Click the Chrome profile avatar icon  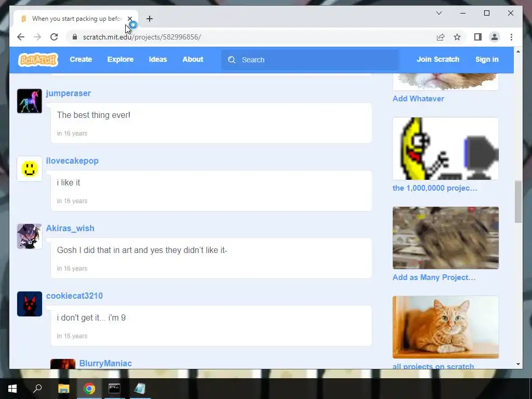(495, 37)
